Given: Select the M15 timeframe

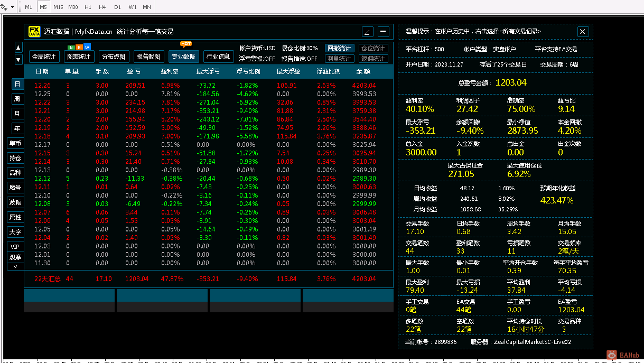Looking at the screenshot, I should pyautogui.click(x=58, y=7).
